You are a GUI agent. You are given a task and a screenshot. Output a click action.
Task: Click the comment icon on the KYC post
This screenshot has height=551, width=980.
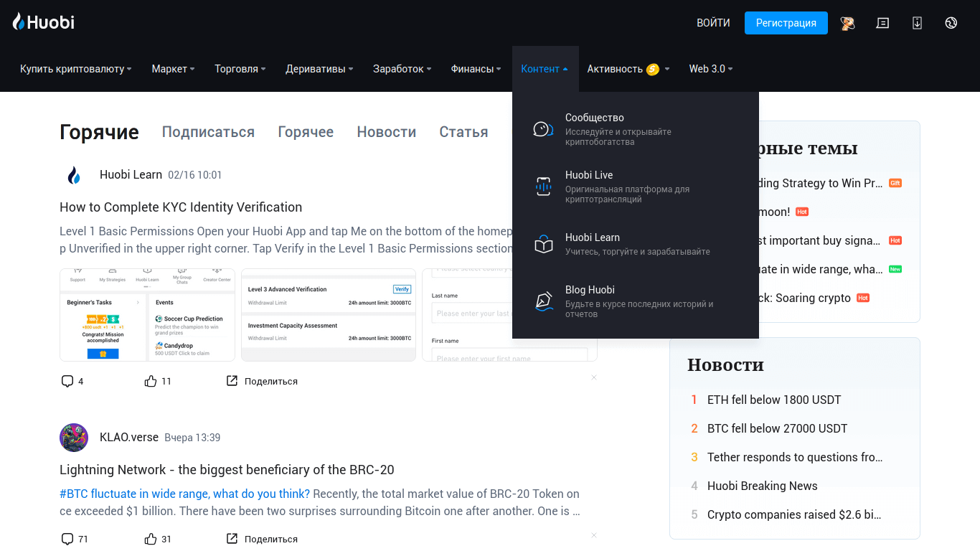coord(67,381)
